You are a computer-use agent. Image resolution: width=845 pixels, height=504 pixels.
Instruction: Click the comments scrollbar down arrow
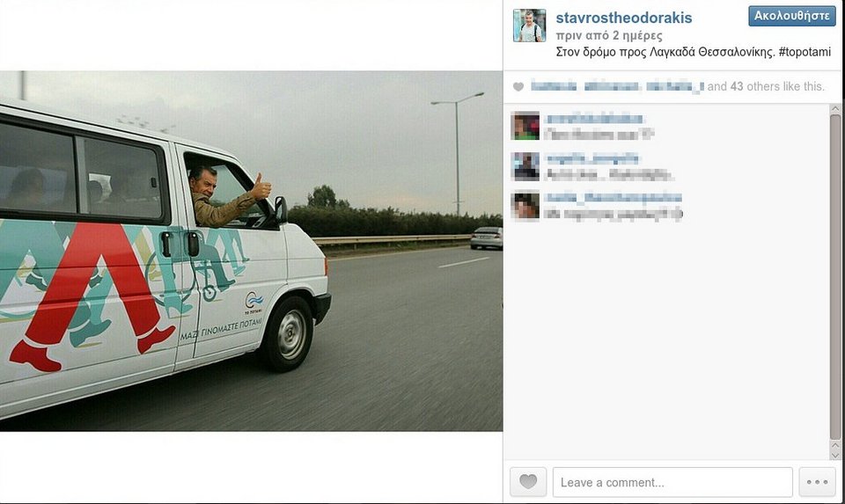(x=835, y=456)
